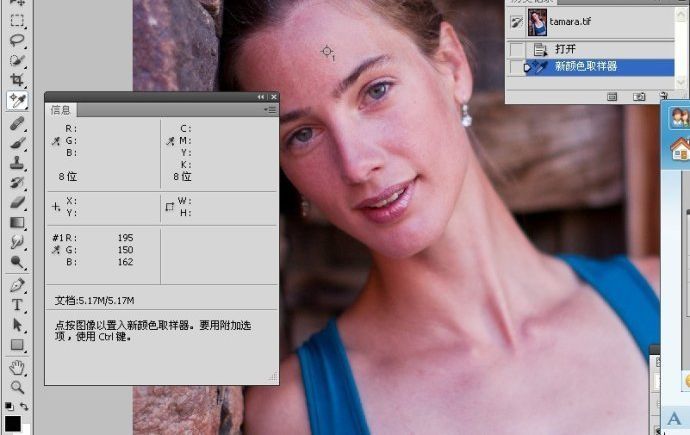
Task: Select the Eraser tool
Action: pos(17,202)
